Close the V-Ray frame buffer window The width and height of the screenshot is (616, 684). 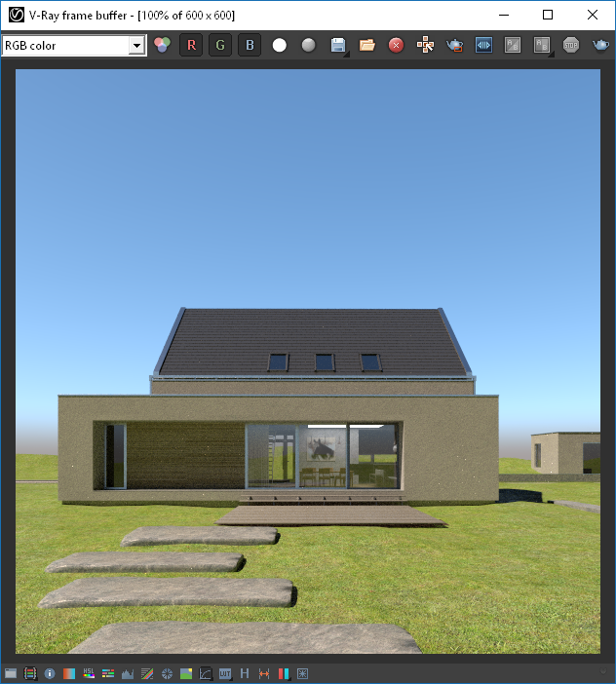point(592,15)
